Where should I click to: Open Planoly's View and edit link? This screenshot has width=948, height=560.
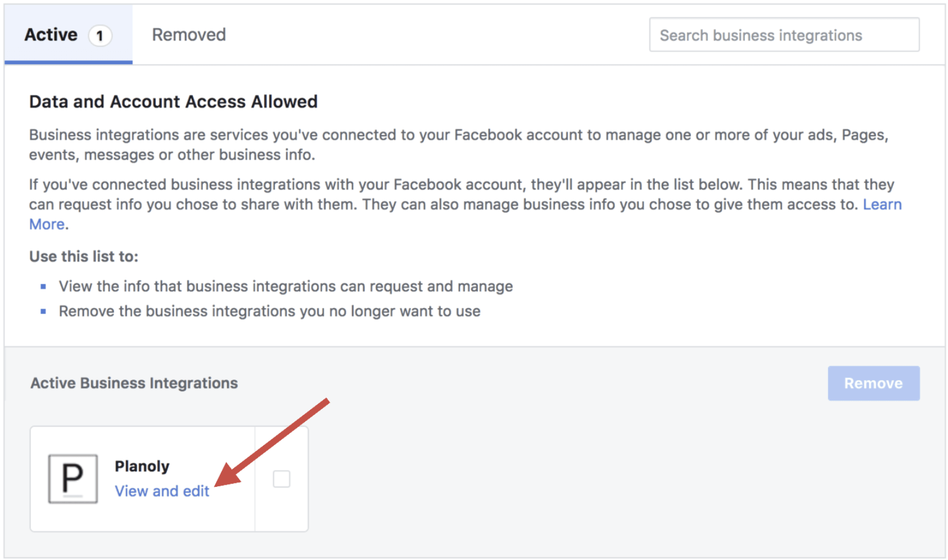tap(162, 491)
